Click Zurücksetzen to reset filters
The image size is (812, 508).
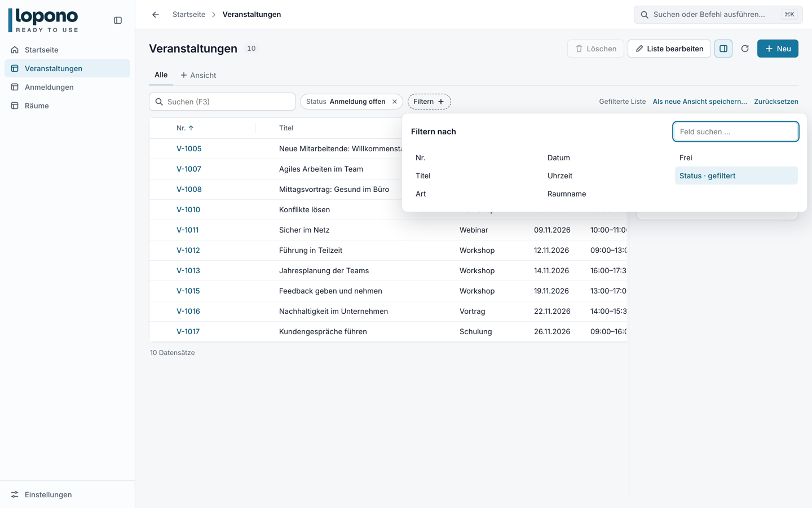tap(776, 102)
